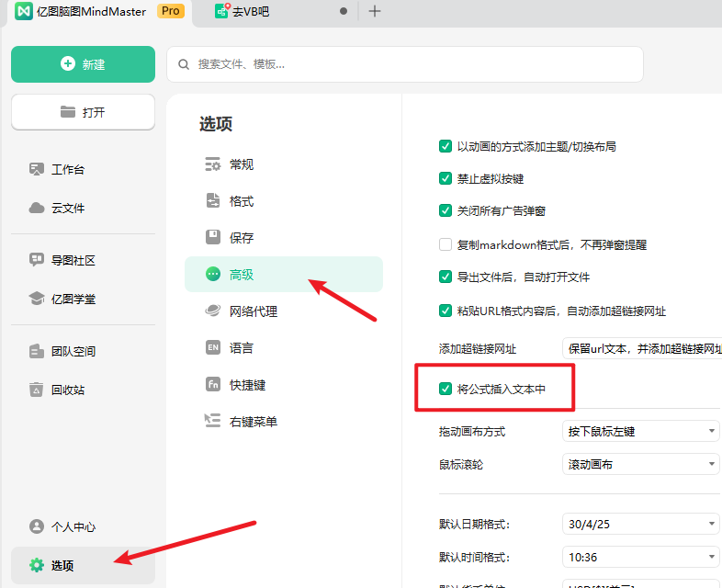Switch to the 去VB吧 document tab
Image resolution: width=722 pixels, height=588 pixels.
point(276,12)
